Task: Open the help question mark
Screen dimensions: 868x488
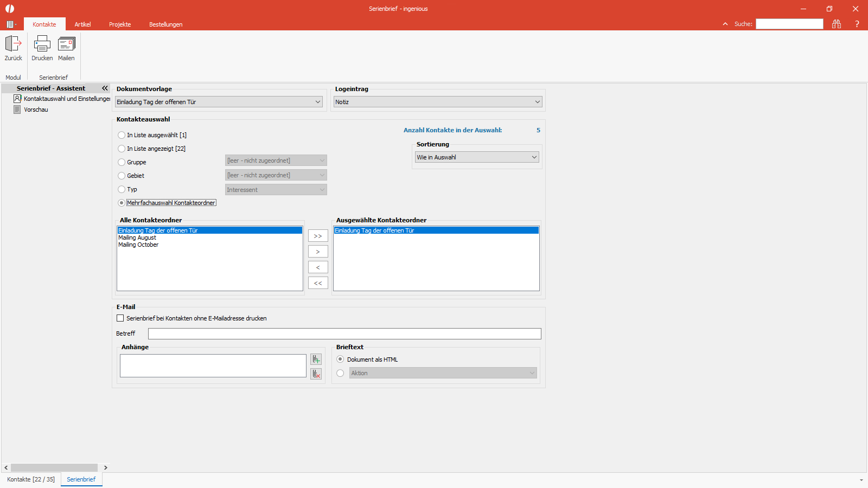Action: point(857,24)
